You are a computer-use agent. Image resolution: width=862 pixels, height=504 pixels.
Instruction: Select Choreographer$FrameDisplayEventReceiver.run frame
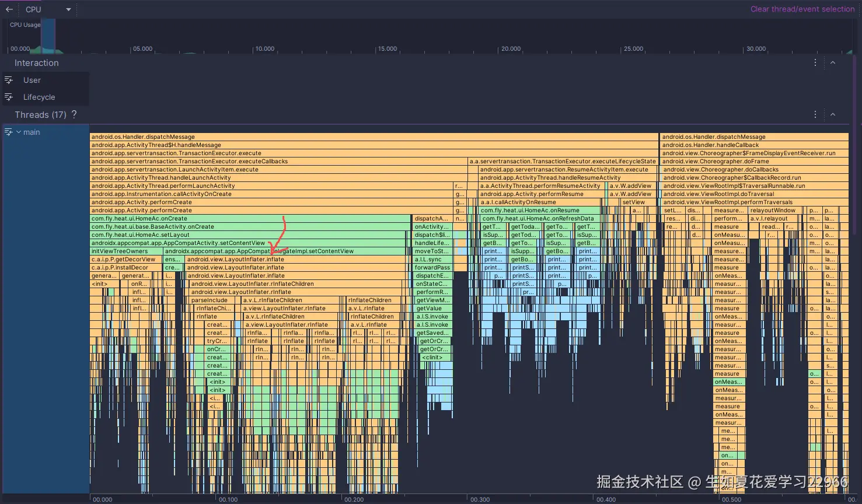pyautogui.click(x=755, y=153)
